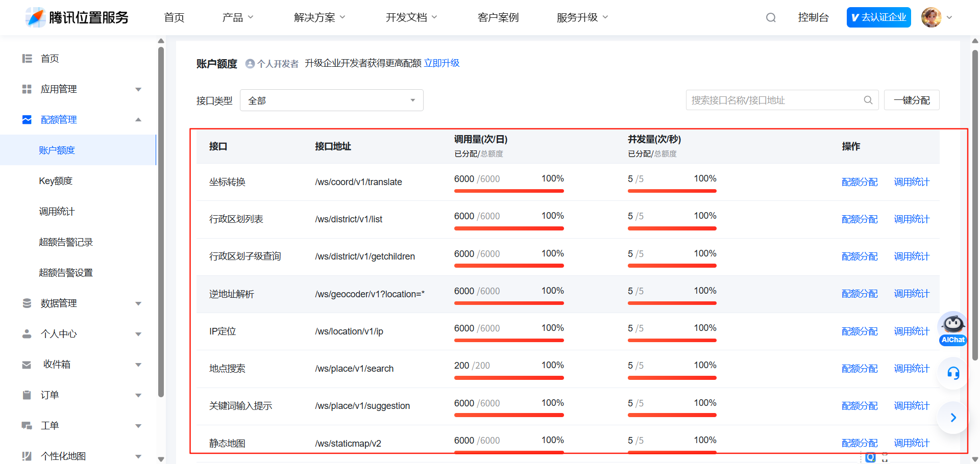This screenshot has width=980, height=464.
Task: Click 配额分配 for 坐标转换
Action: point(860,182)
